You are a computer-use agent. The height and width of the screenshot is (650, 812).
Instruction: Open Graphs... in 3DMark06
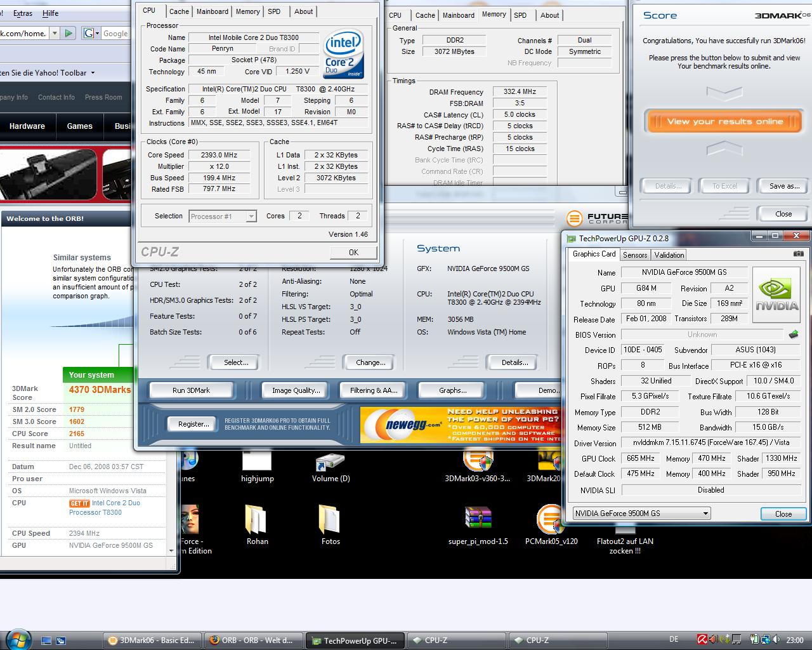452,390
